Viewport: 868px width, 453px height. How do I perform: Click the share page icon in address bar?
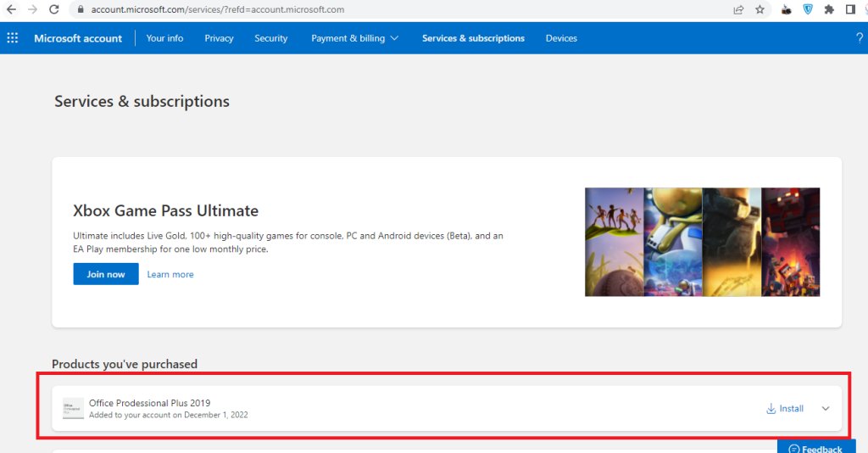pyautogui.click(x=738, y=9)
